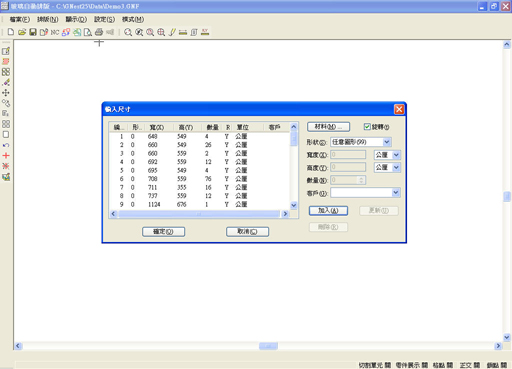Toggle 切割單元 status bar indicator

(x=375, y=365)
